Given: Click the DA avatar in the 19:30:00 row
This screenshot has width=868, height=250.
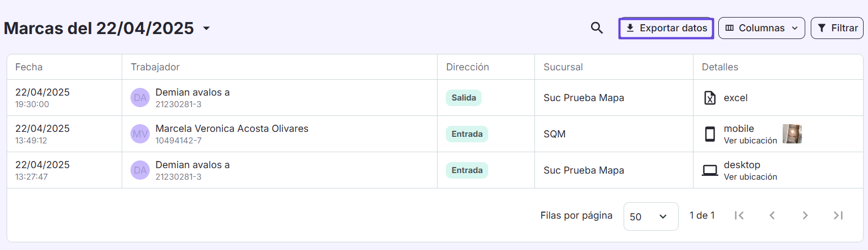Looking at the screenshot, I should [x=140, y=98].
